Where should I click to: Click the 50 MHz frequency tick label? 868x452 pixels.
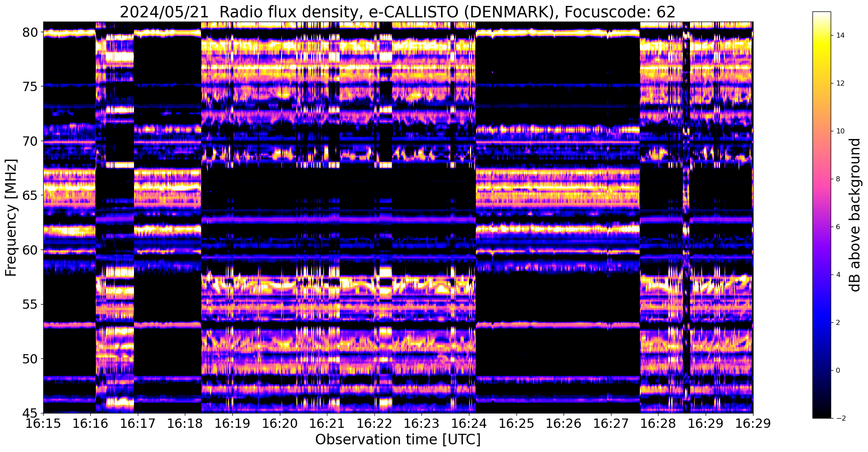[30, 359]
